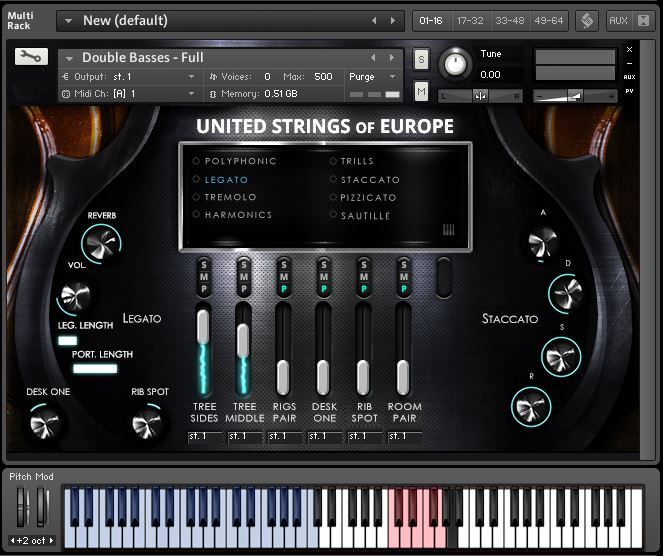Click the Kontakt master editor diamond icon
The width and height of the screenshot is (663, 556).
(586, 21)
